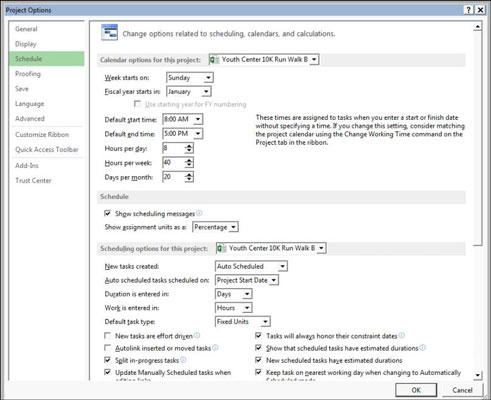The width and height of the screenshot is (491, 400).
Task: Select Proofing category in sidebar
Action: (47, 74)
